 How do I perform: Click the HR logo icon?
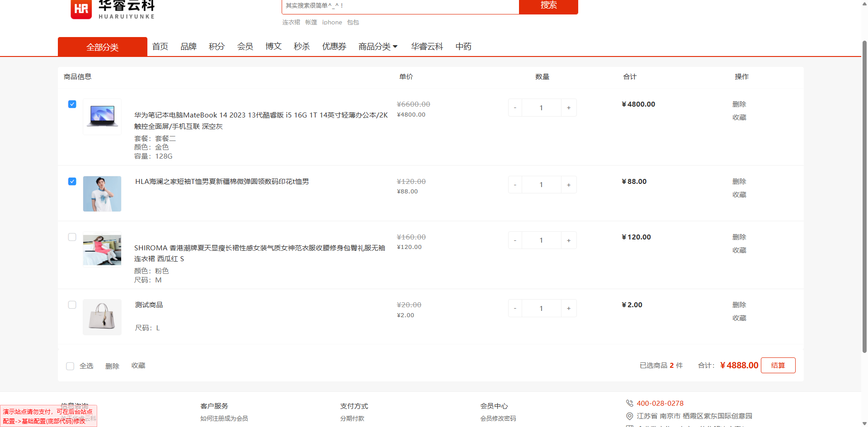(x=81, y=9)
